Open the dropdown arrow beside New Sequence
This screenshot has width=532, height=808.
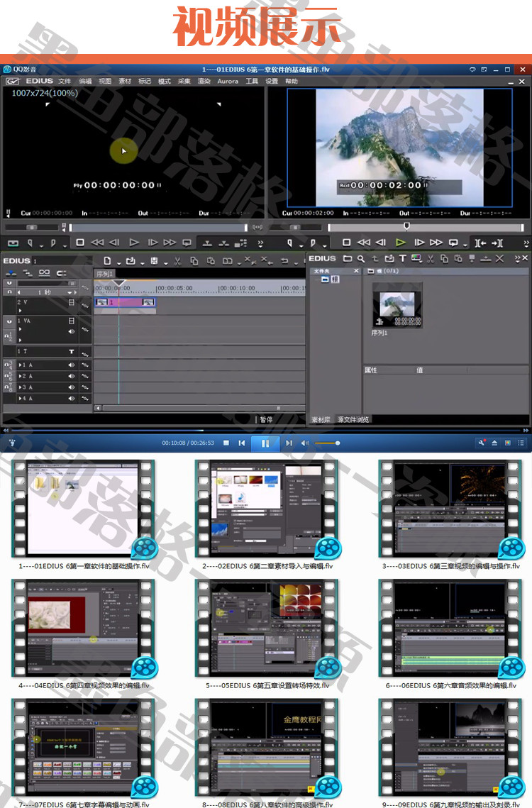coord(119,263)
